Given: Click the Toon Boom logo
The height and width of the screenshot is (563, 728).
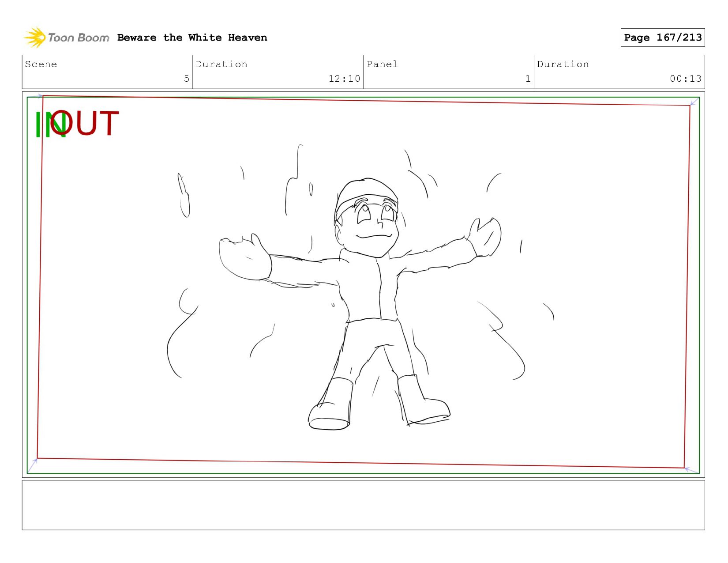Looking at the screenshot, I should [x=66, y=38].
